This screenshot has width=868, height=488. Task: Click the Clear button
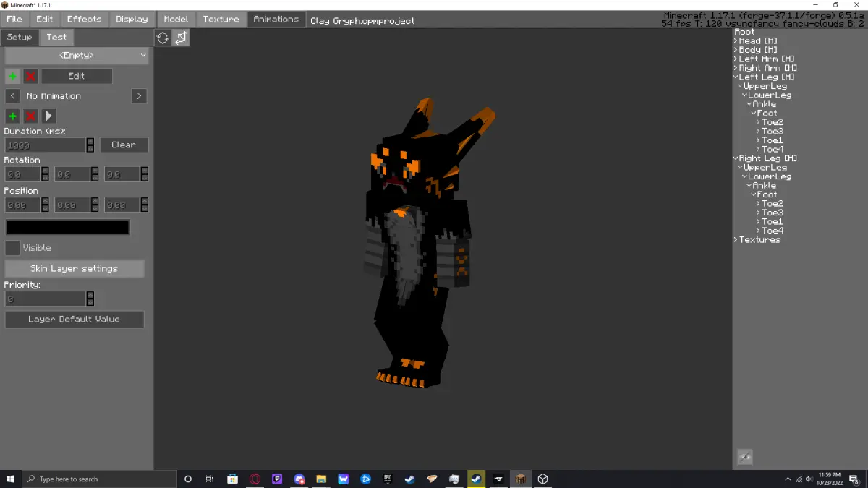tap(124, 145)
